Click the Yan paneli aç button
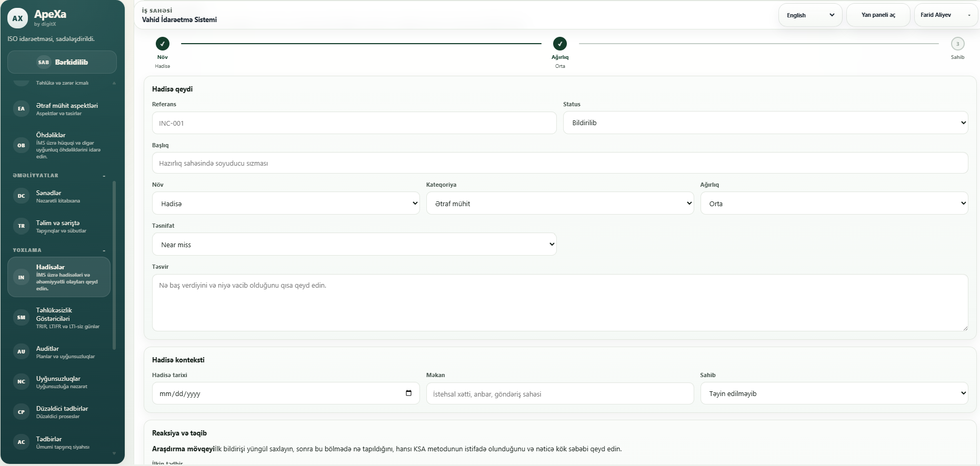This screenshot has width=980, height=466. (x=878, y=15)
